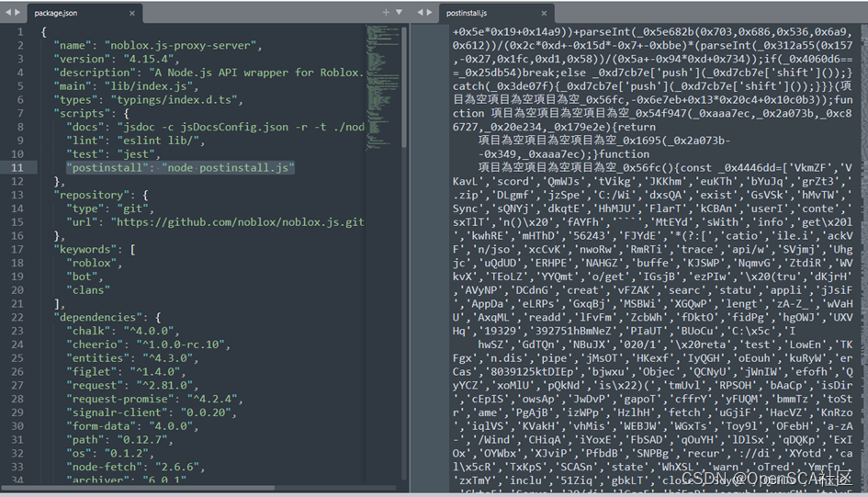Click the vertical scrollbar of package.json pane
Screen dimensions: 868x497
coord(404,87)
